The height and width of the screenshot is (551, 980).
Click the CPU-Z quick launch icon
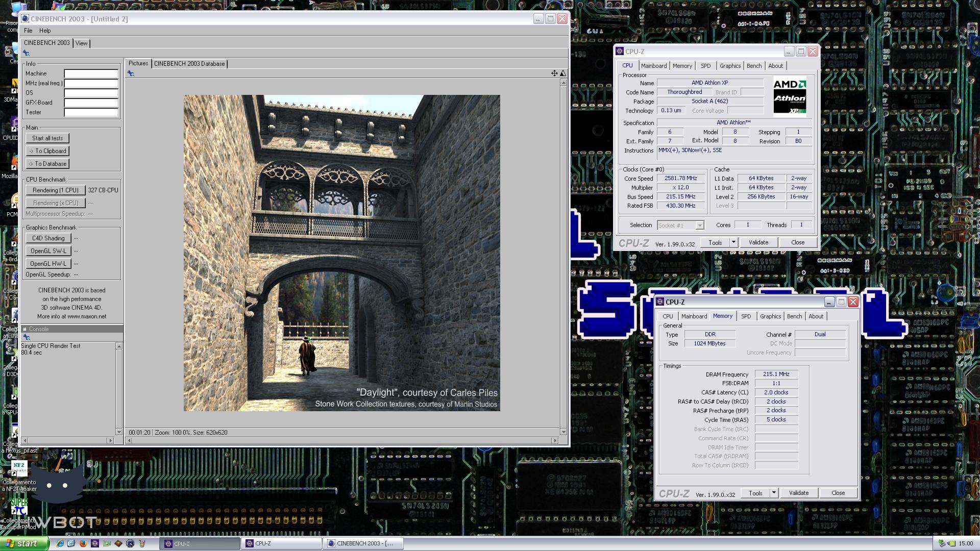pos(95,543)
